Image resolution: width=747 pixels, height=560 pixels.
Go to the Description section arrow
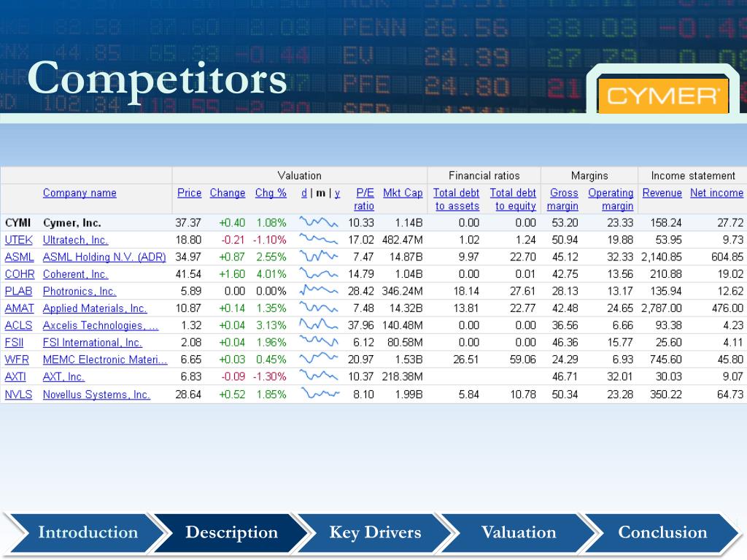231,533
